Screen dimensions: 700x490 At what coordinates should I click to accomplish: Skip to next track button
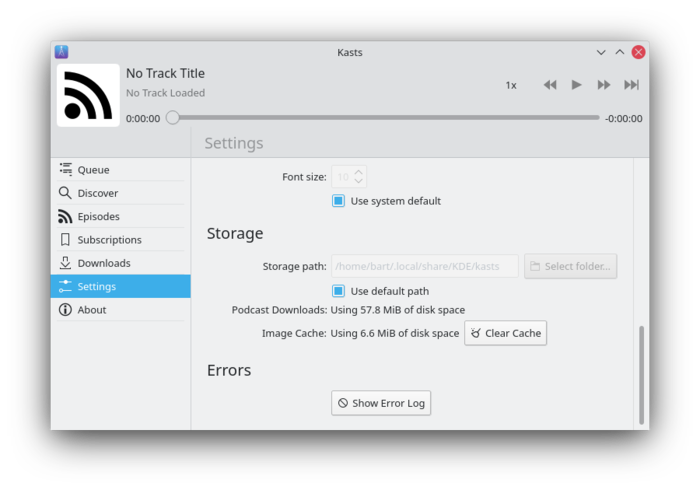(631, 85)
